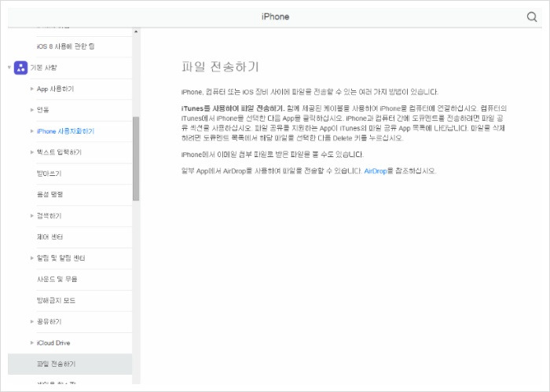The height and width of the screenshot is (392, 550).
Task: Click the sidebar scrollbar thumb
Action: (136, 159)
